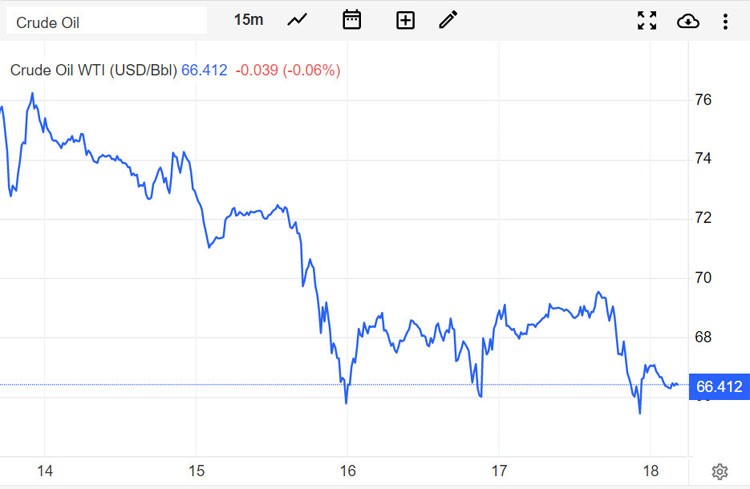
Task: Click the 76 price axis label
Action: pyautogui.click(x=703, y=100)
